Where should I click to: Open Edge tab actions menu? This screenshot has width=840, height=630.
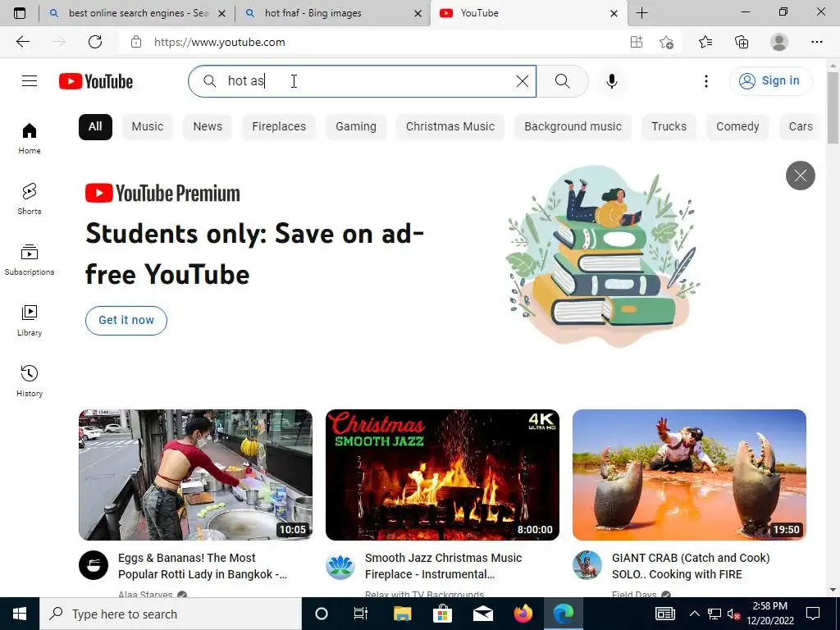[20, 13]
